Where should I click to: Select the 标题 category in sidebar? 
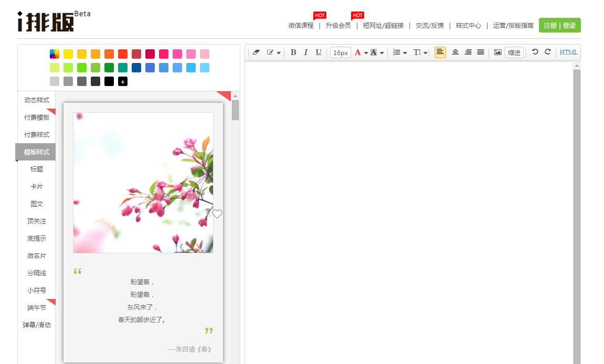[x=37, y=169]
